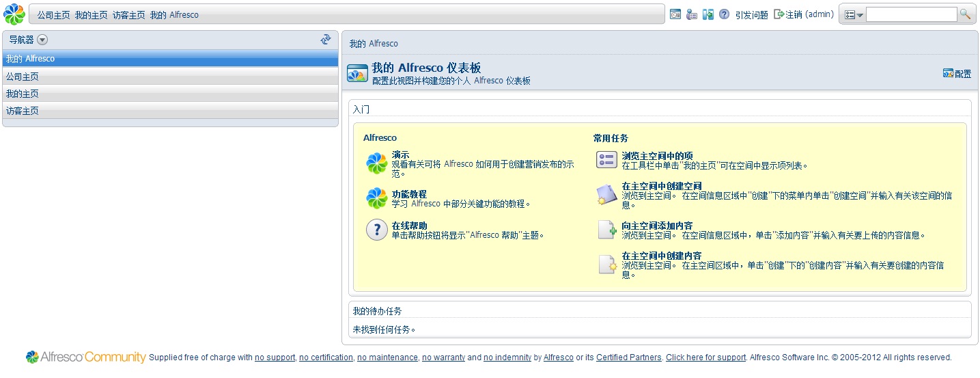
Task: Click the dashboard icon beside 仪表板 title
Action: [358, 73]
